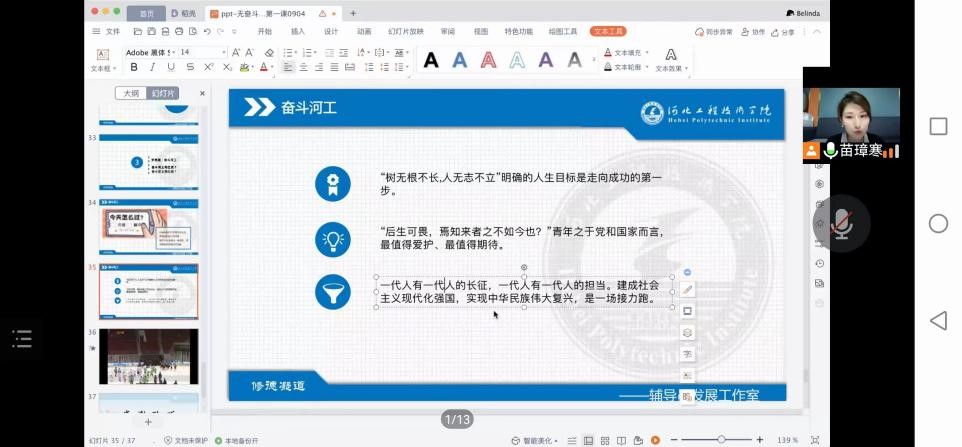This screenshot has height=447, width=962.
Task: Click the 协作 collaborate button
Action: tap(754, 32)
